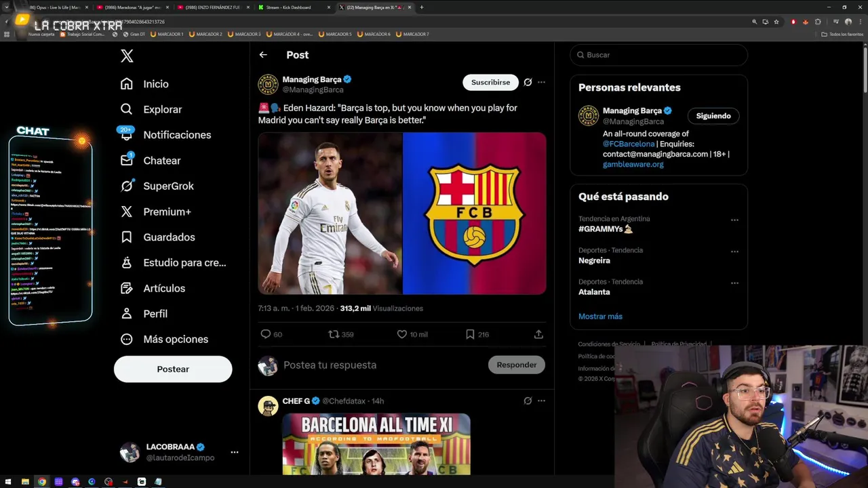The width and height of the screenshot is (868, 488).
Task: Open options for Negreira trend
Action: 734,251
